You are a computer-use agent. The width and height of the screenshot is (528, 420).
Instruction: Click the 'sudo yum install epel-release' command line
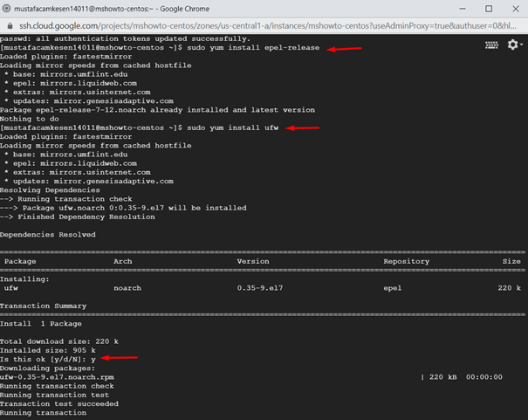point(160,47)
